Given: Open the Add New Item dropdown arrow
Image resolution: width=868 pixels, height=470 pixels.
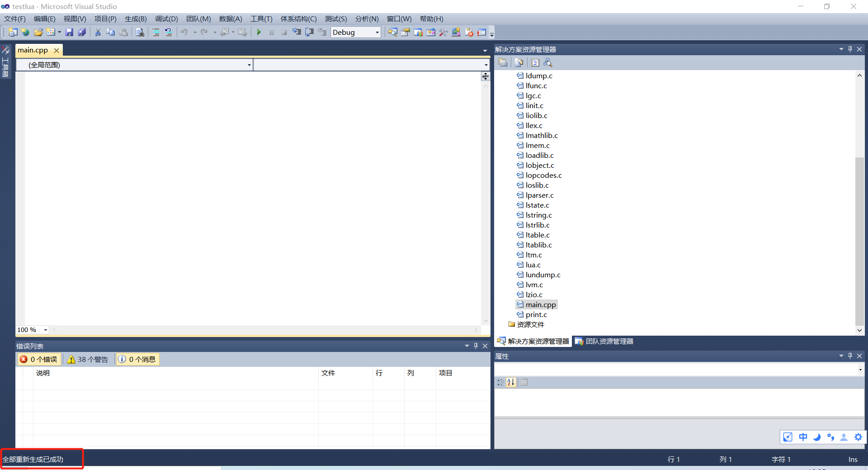Looking at the screenshot, I should click(x=59, y=32).
